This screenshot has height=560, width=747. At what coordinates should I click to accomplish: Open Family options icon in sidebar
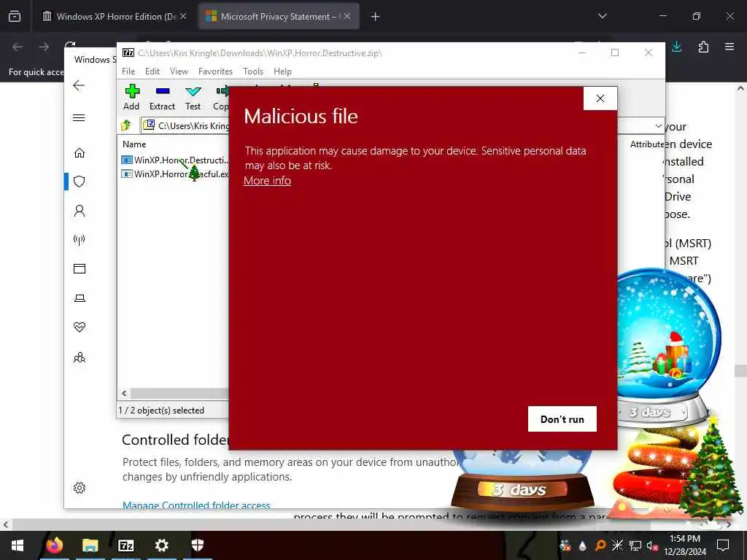[x=80, y=357]
